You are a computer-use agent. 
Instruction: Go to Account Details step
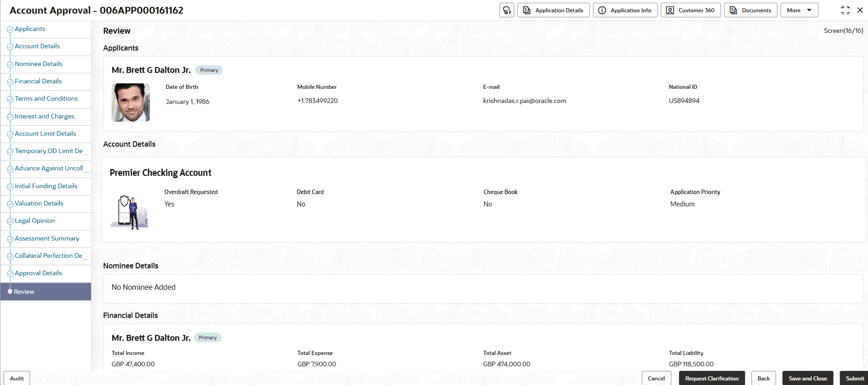[x=37, y=46]
